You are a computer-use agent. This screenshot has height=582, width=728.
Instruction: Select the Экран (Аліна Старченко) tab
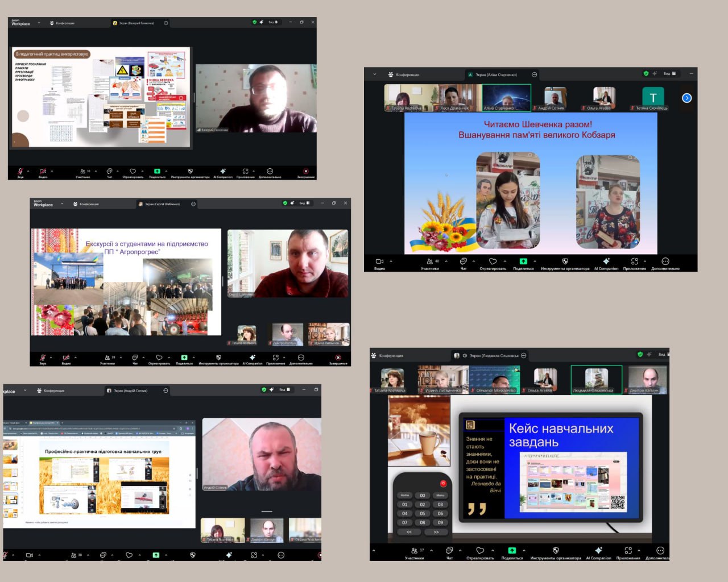coord(495,74)
